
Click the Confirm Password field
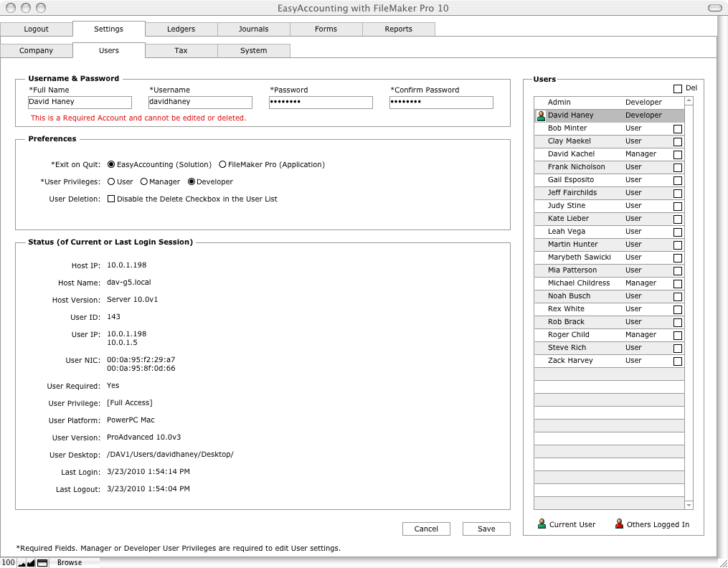tap(441, 102)
